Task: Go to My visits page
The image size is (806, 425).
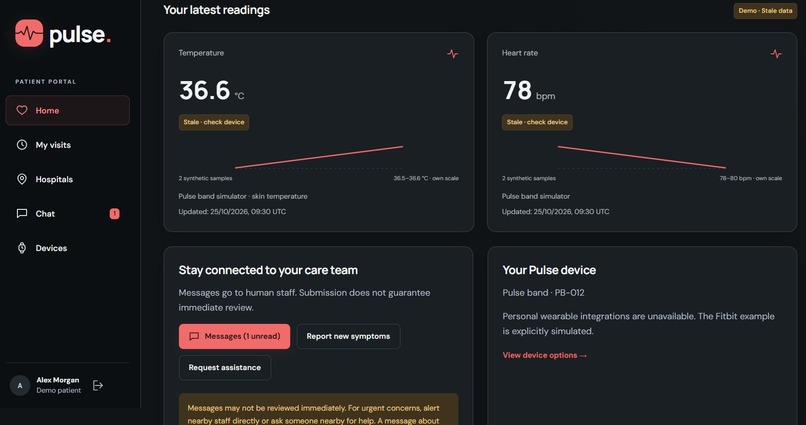Action: pos(67,144)
